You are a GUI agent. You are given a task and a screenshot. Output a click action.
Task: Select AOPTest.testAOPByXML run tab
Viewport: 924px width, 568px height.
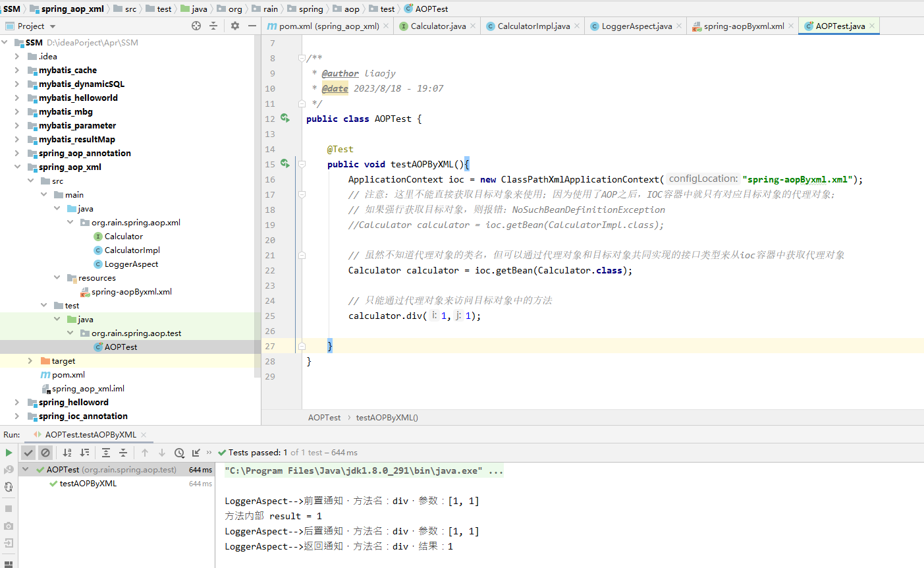[x=90, y=435]
